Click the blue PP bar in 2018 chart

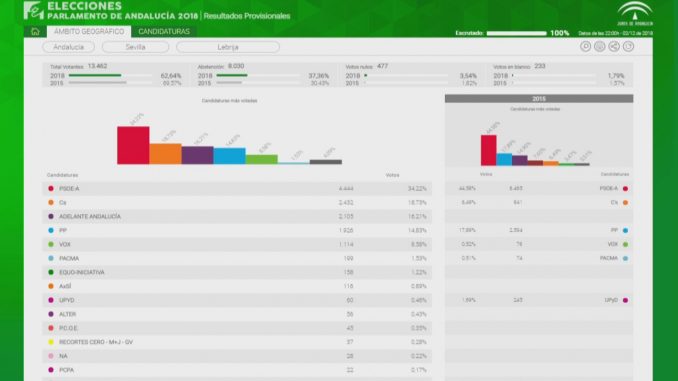click(x=229, y=156)
